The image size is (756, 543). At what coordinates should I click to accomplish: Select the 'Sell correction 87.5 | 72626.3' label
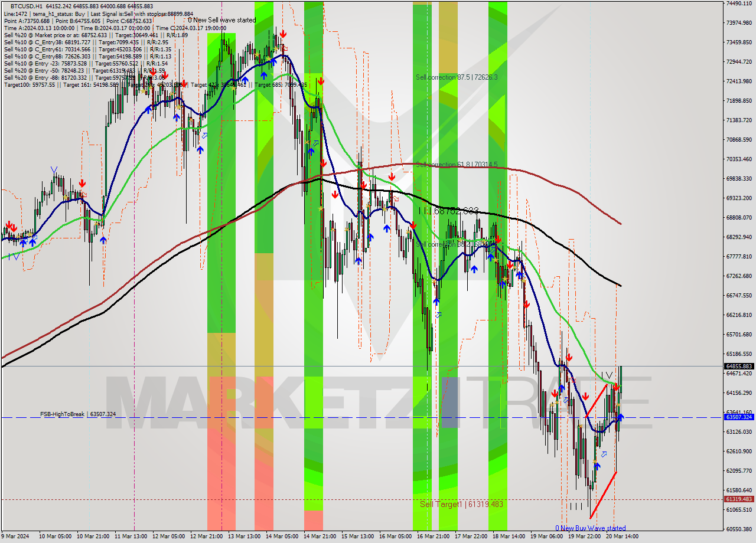(457, 77)
